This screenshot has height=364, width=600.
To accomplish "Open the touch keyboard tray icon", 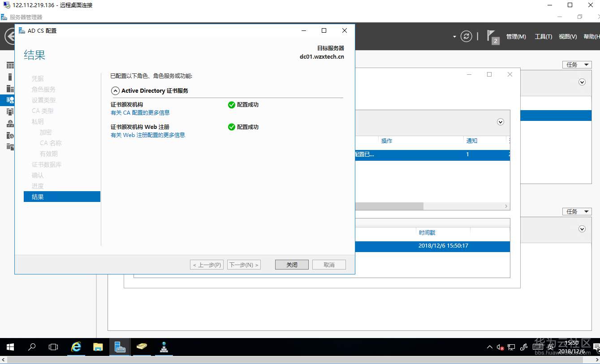I will (538, 347).
